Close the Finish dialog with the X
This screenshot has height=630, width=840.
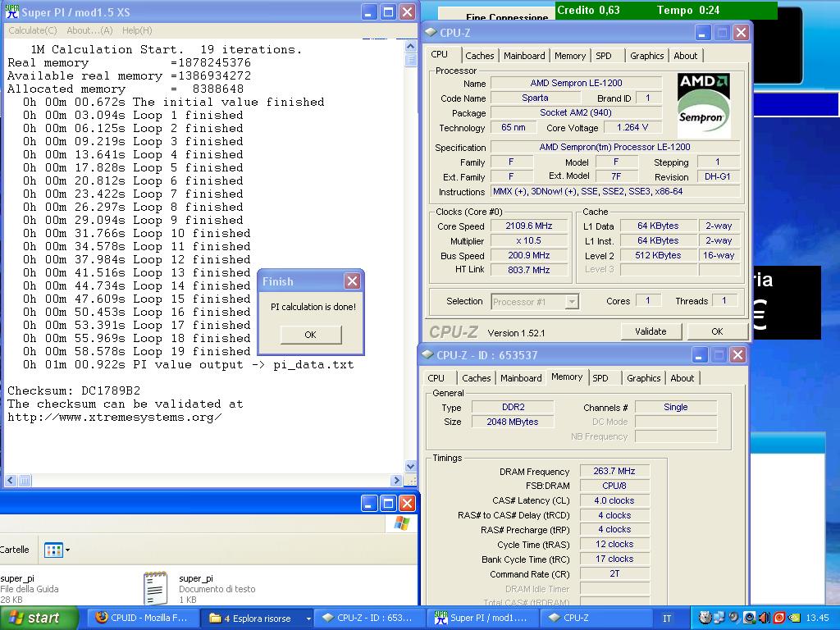tap(352, 281)
